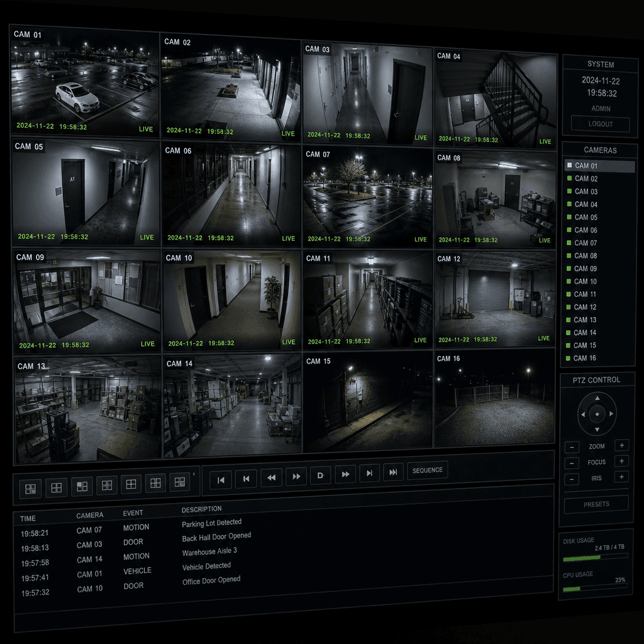This screenshot has width=644, height=644.
Task: Select CAM 12 entry in cameras list
Action: point(599,307)
